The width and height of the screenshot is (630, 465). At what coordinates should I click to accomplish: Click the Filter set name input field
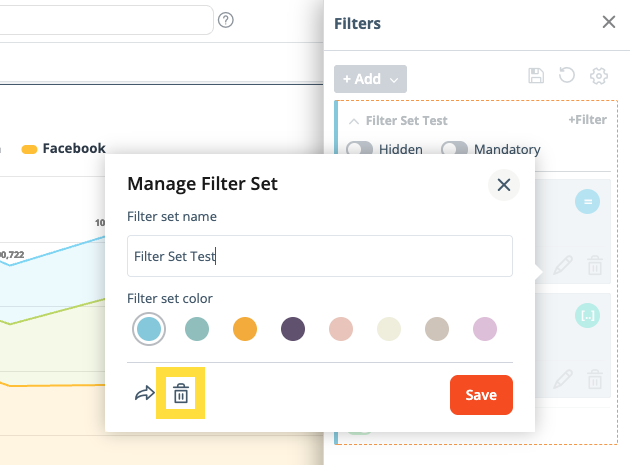[x=320, y=256]
